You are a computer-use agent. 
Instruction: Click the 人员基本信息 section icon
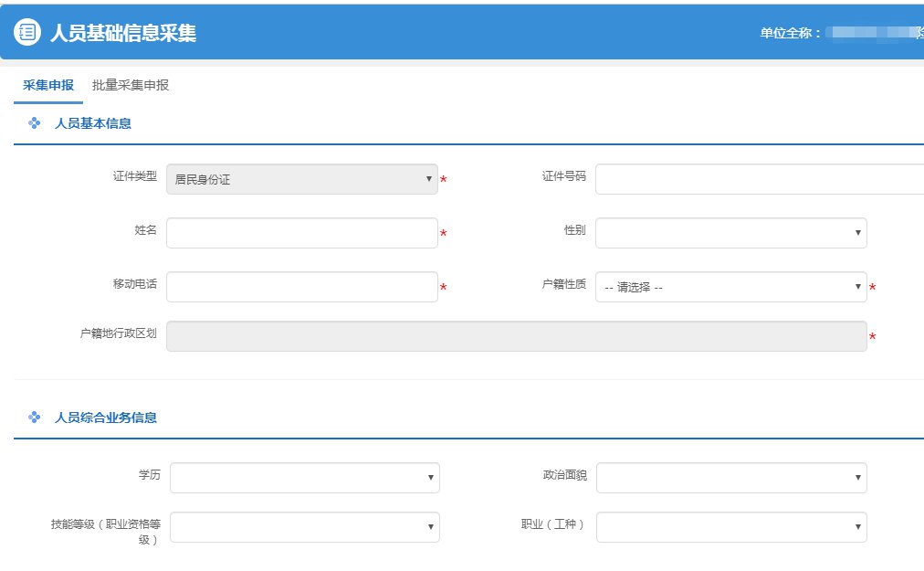coord(35,123)
